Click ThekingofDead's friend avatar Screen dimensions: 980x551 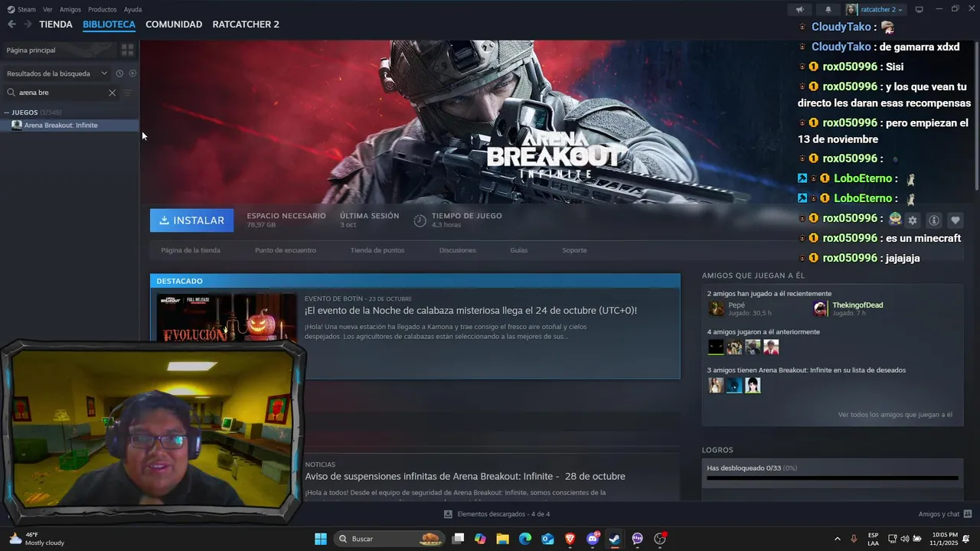[x=820, y=308]
